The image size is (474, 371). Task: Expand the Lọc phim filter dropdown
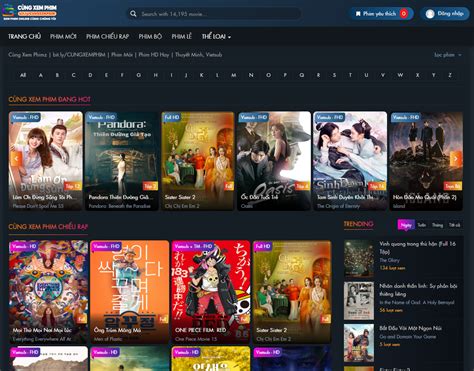(x=448, y=55)
